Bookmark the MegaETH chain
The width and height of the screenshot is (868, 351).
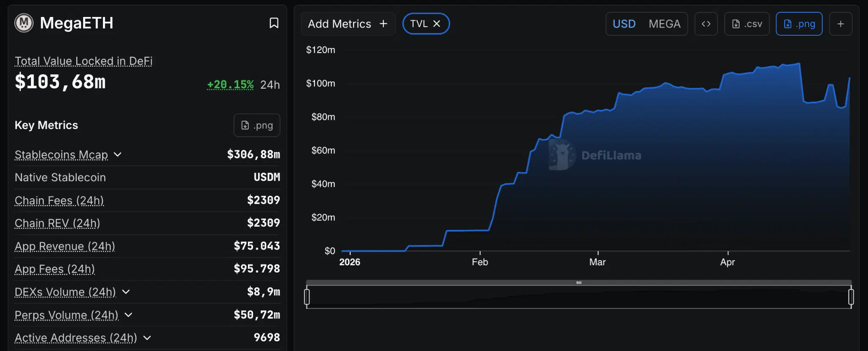[274, 23]
